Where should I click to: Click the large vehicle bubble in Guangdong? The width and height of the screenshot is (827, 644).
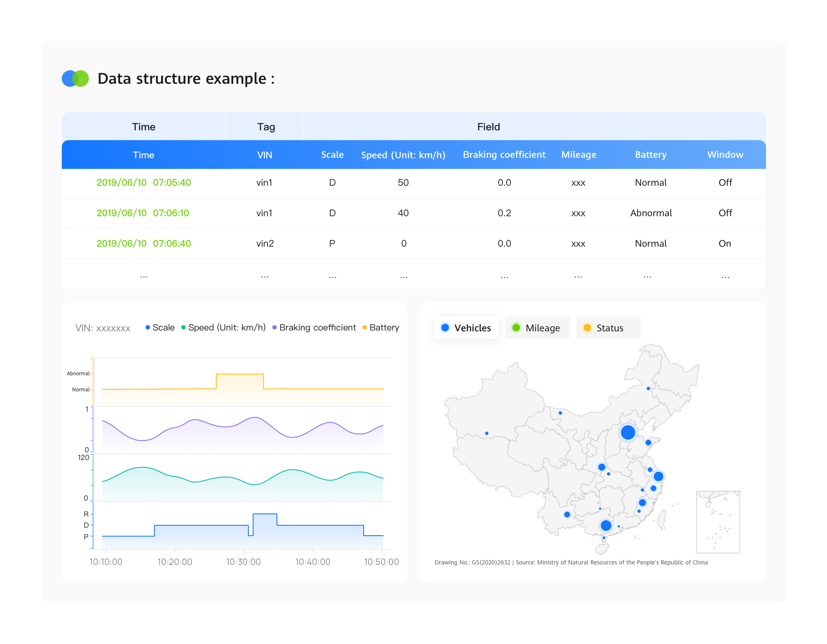point(606,526)
